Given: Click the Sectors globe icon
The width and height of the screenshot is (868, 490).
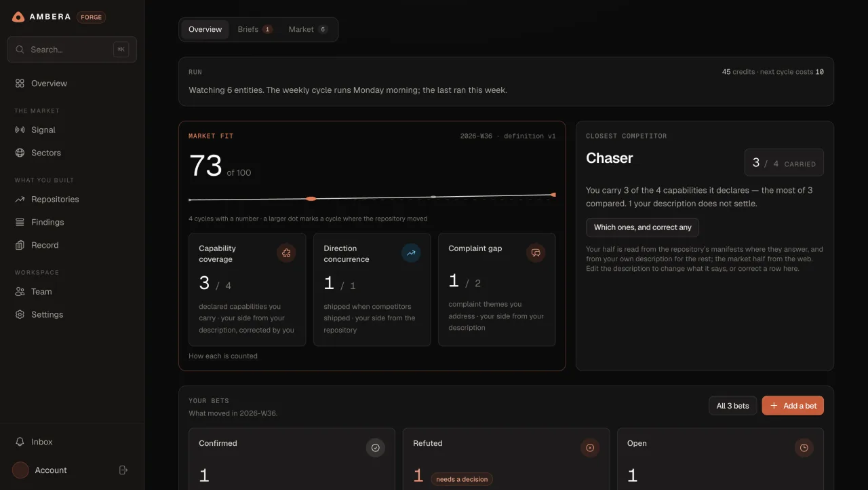Looking at the screenshot, I should click(20, 153).
